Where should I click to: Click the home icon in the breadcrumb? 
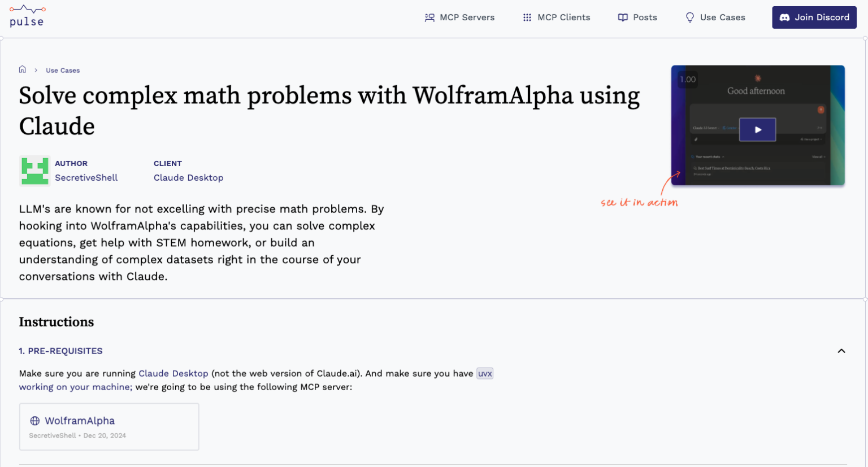click(22, 69)
